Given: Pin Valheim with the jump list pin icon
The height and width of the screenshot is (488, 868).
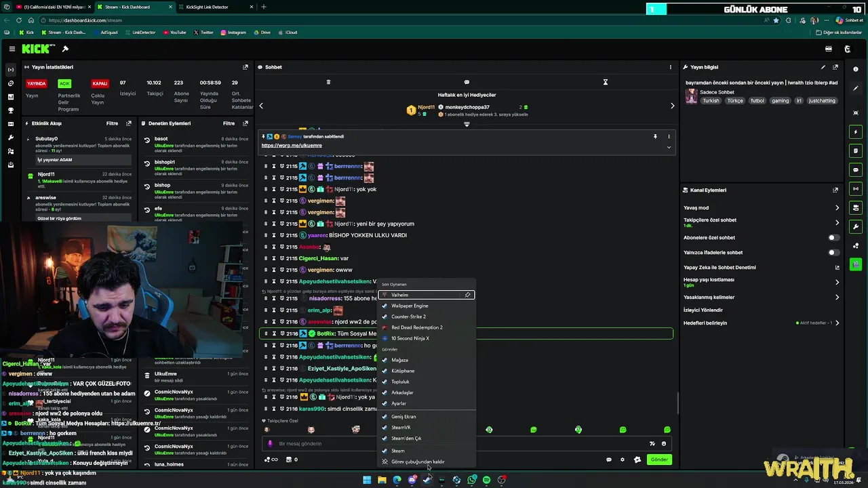Looking at the screenshot, I should point(467,295).
